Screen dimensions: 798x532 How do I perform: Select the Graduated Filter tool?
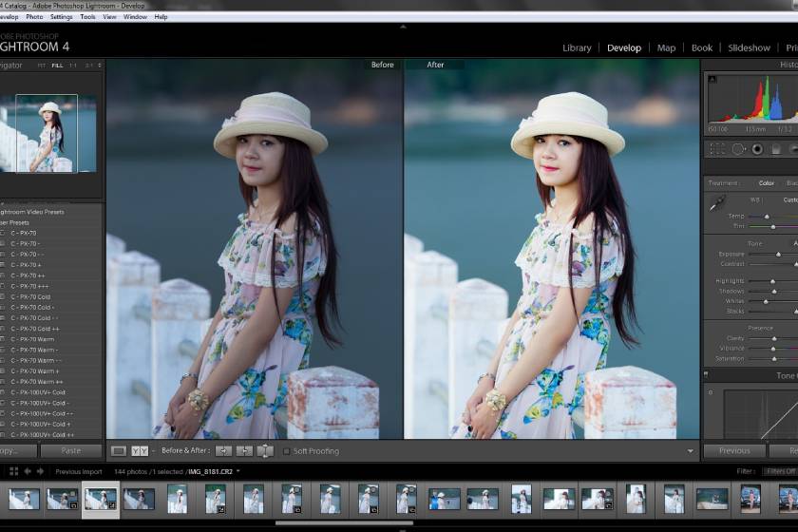click(775, 148)
